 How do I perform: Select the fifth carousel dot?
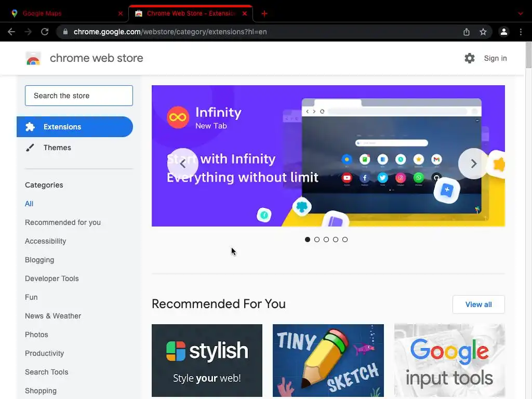coord(345,240)
